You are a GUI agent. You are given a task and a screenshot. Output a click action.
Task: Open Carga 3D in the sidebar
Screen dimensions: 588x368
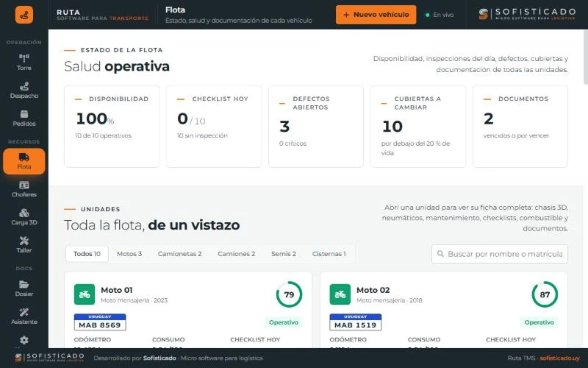24,217
